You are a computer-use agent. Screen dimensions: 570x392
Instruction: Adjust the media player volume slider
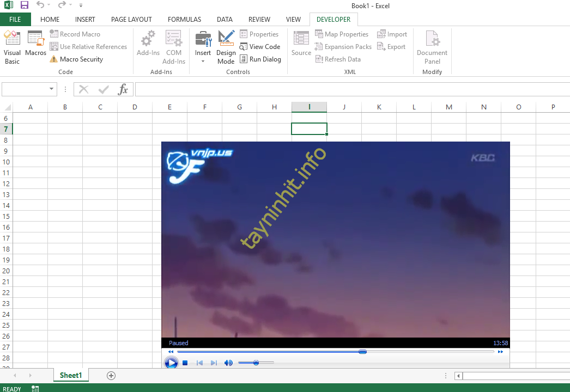coord(256,363)
